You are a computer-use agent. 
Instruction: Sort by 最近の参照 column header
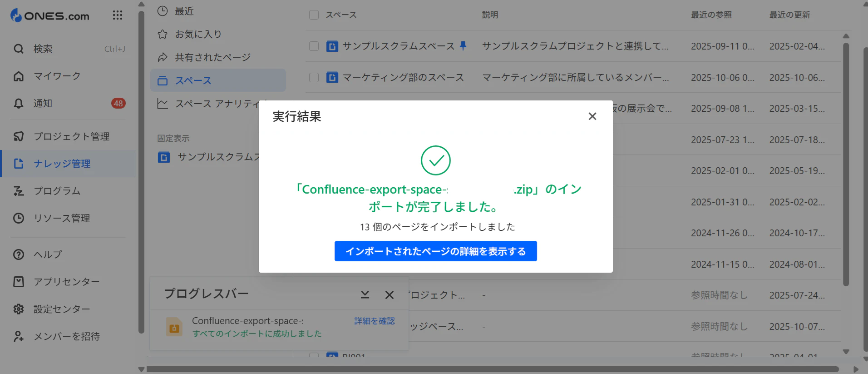[711, 15]
